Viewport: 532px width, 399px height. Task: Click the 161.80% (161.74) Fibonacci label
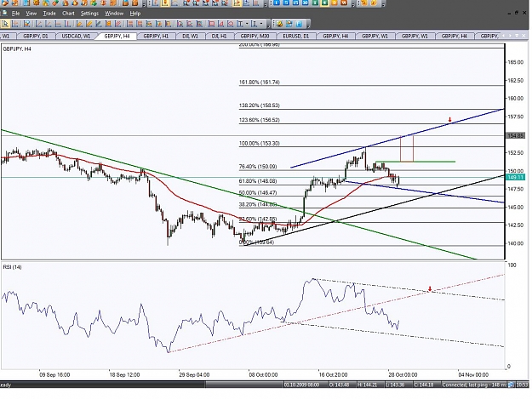click(x=260, y=82)
